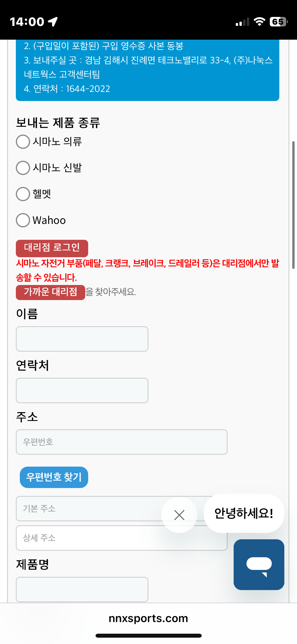Open the 가까운 대리점 link button
This screenshot has width=297, height=644.
click(x=50, y=292)
